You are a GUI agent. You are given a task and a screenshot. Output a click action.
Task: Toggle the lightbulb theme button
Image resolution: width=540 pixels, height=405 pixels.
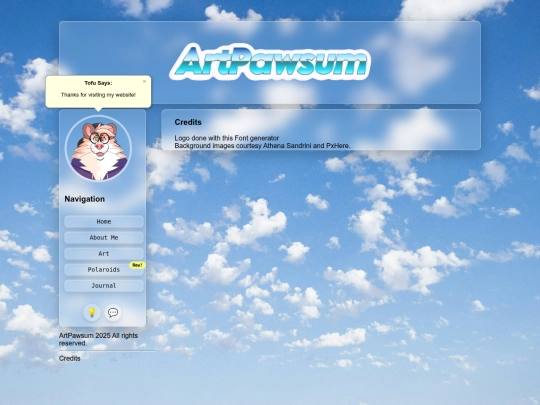coord(92,312)
